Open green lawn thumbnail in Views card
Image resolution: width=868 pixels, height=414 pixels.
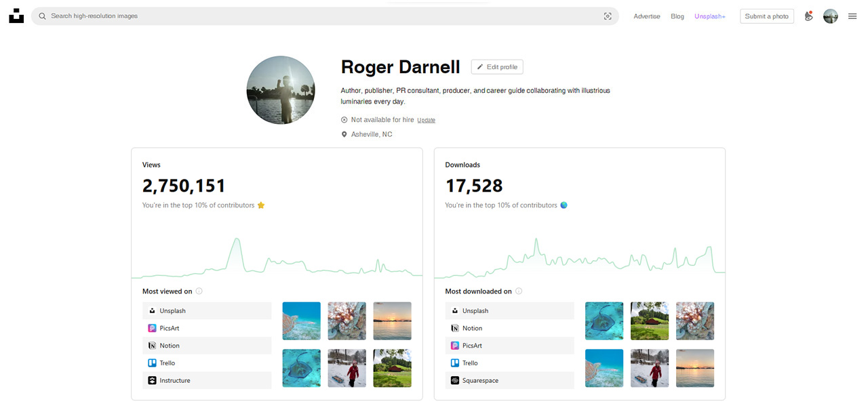point(393,368)
